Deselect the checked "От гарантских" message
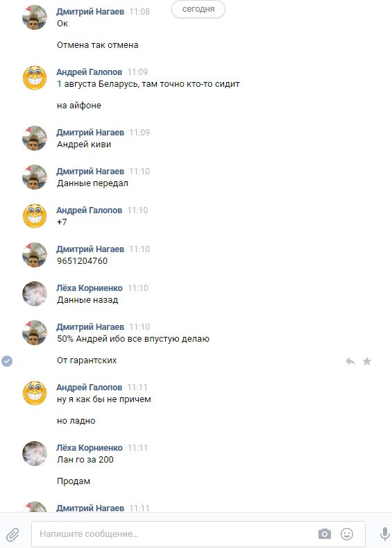Viewport: 392px width, 548px height. (7, 361)
